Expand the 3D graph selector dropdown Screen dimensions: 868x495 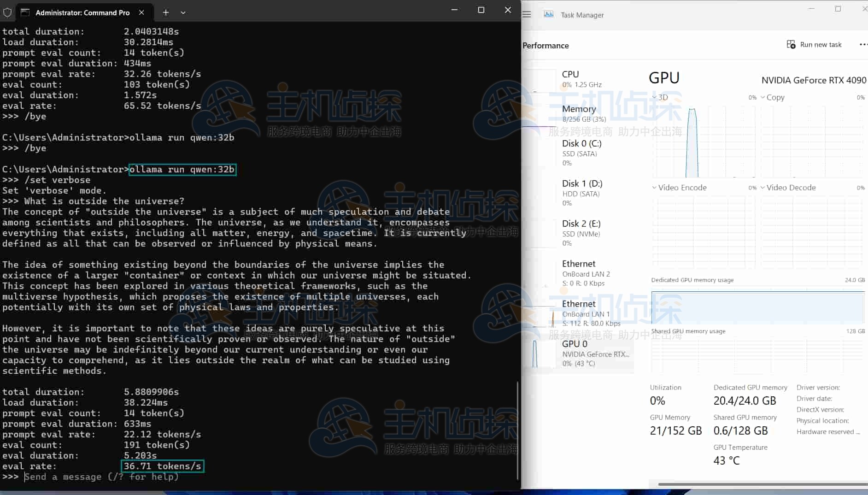point(655,97)
